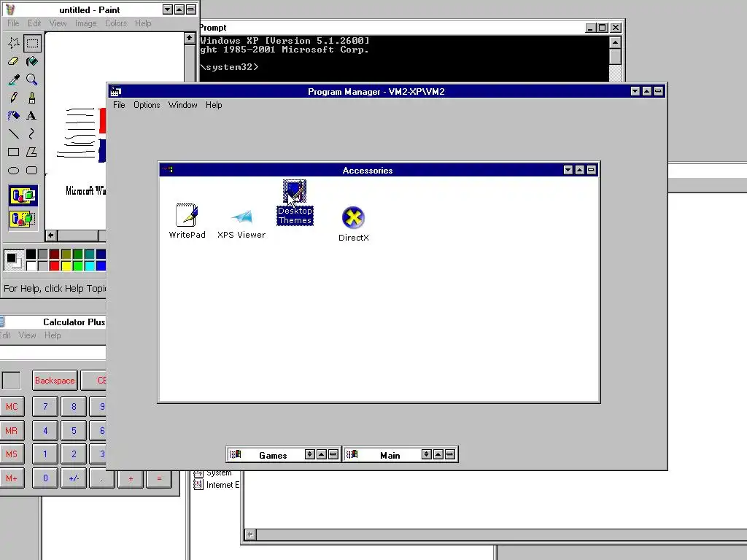This screenshot has width=747, height=560.
Task: Open the File menu in Program Manager
Action: point(119,105)
